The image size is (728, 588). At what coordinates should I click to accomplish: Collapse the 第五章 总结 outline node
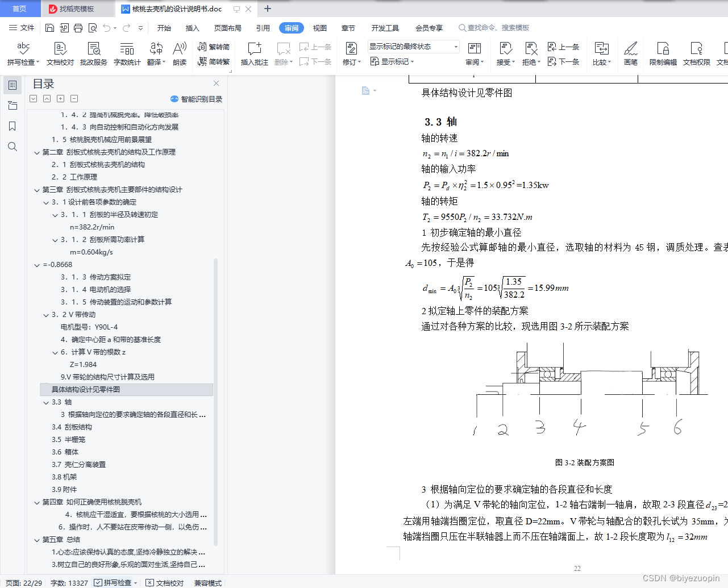pos(37,540)
